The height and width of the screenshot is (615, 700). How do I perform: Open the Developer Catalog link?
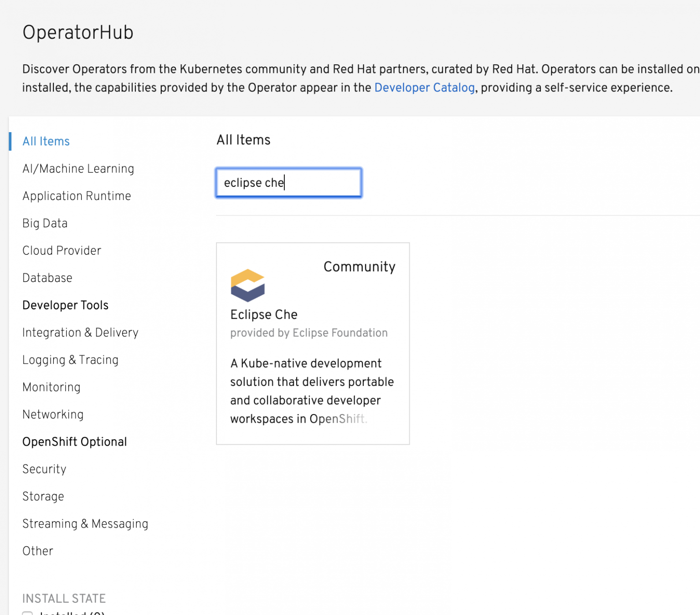(x=424, y=87)
